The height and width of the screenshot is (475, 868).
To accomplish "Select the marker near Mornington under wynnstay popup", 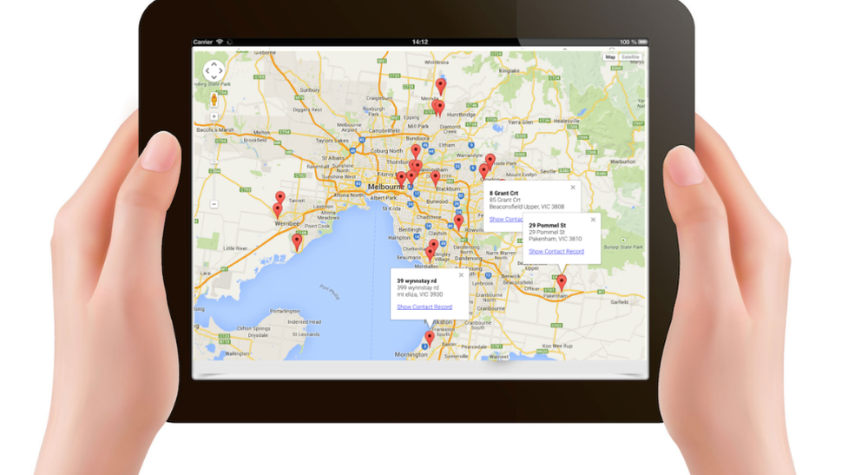I will click(x=430, y=338).
